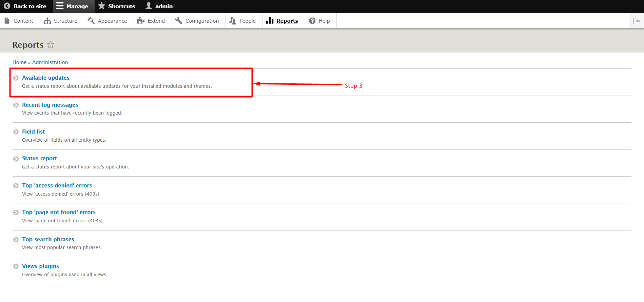Open the Shortcuts star menu
The height and width of the screenshot is (302, 644).
pyautogui.click(x=117, y=6)
